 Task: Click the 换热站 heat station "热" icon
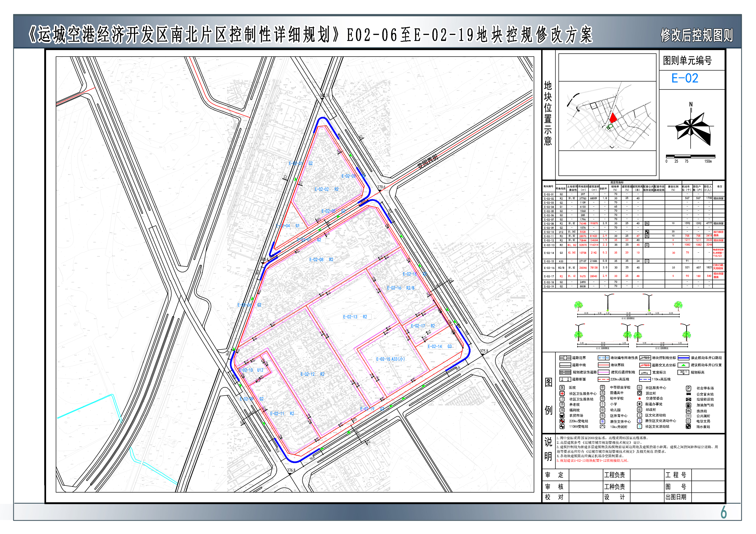pyautogui.click(x=689, y=411)
